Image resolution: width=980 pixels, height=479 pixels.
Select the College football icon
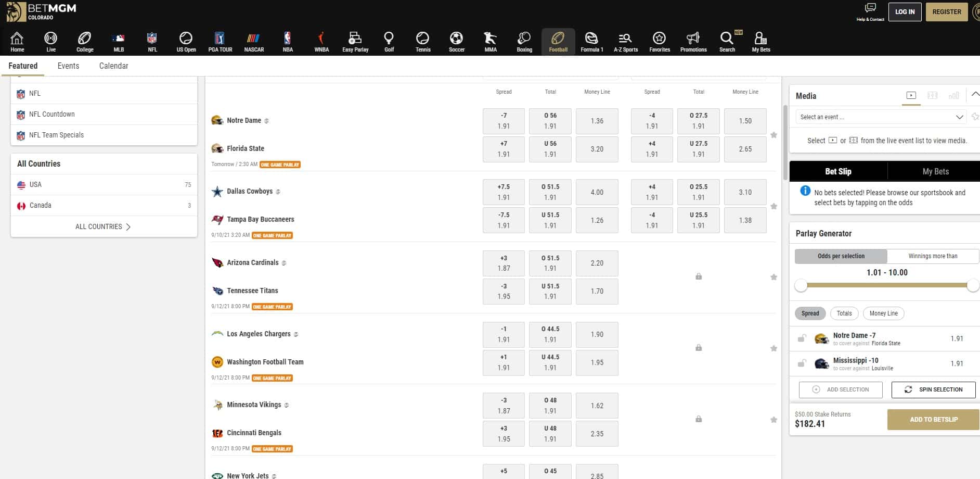(85, 42)
